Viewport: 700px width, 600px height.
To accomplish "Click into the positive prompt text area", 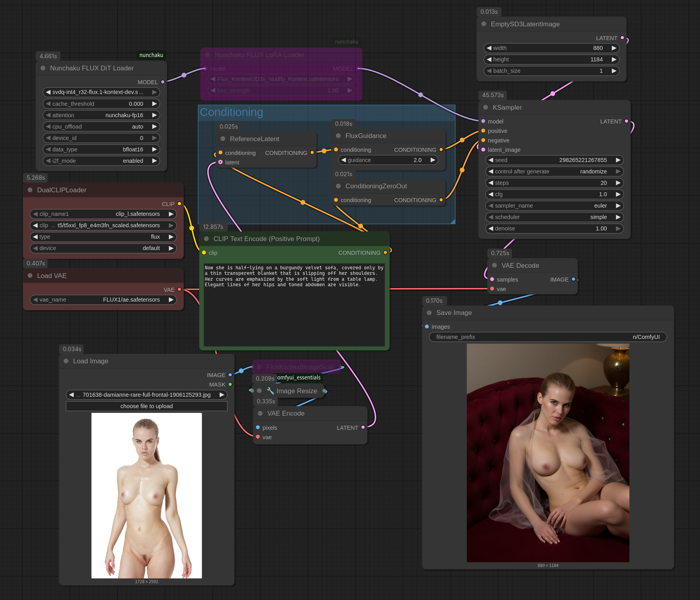I will [294, 305].
